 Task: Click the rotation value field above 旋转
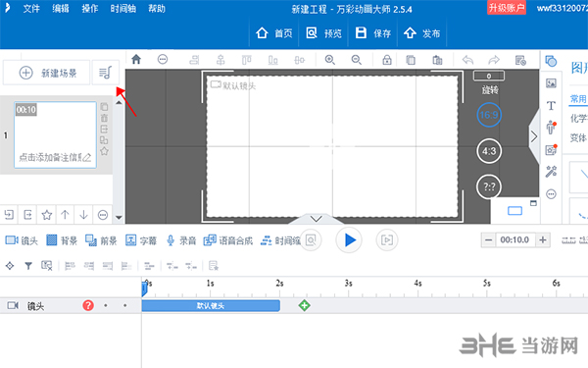(x=489, y=76)
